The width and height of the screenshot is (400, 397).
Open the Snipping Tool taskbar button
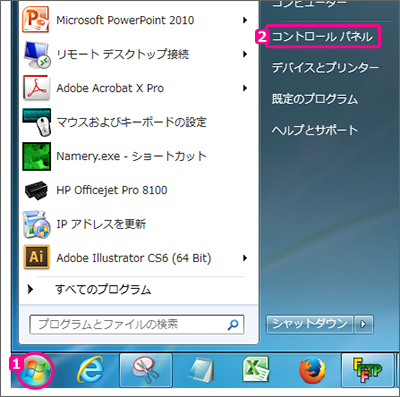[x=146, y=370]
